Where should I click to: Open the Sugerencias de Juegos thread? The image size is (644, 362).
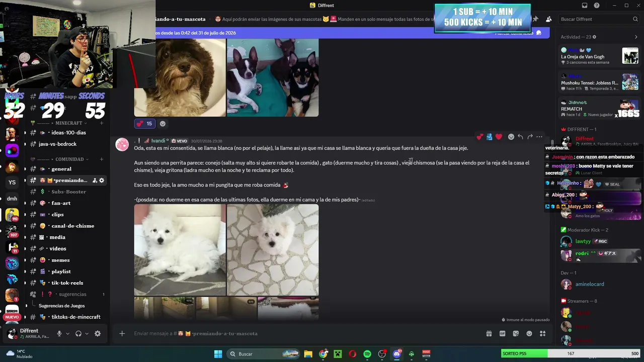(61, 306)
